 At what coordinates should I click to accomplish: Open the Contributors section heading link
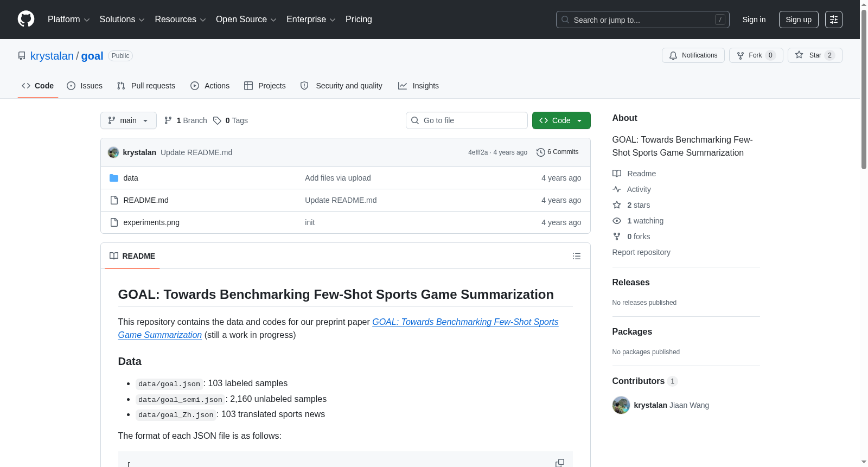click(x=645, y=381)
